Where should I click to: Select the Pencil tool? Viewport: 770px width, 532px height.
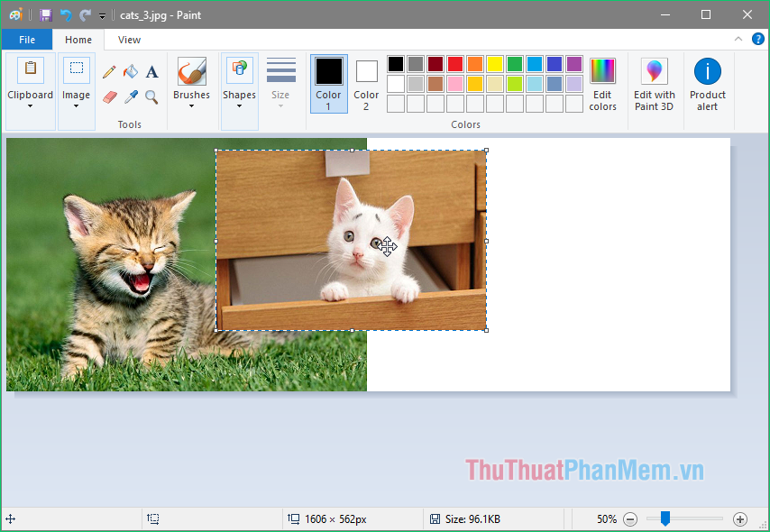click(109, 71)
